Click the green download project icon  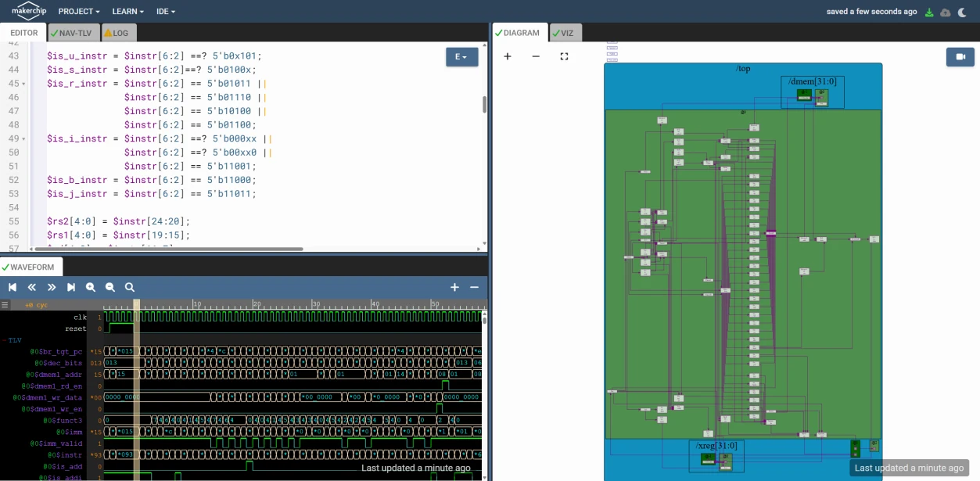[929, 12]
